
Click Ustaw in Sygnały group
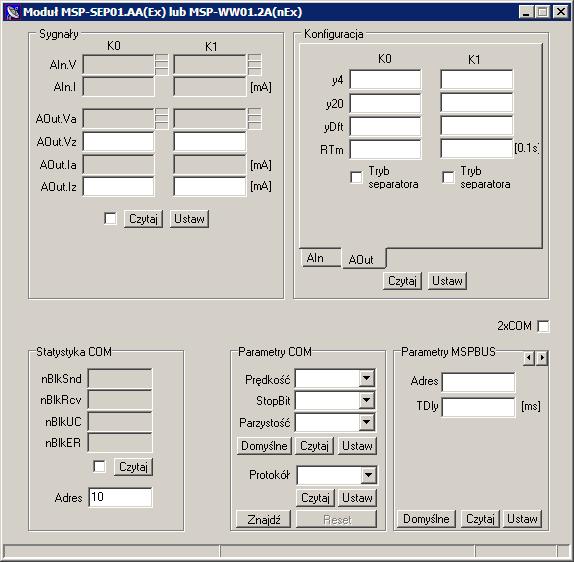point(189,219)
